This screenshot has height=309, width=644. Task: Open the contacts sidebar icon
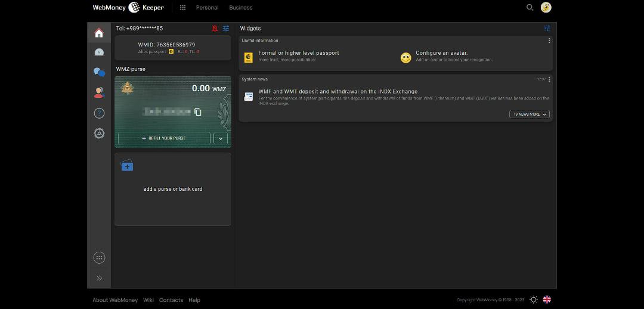click(x=99, y=92)
